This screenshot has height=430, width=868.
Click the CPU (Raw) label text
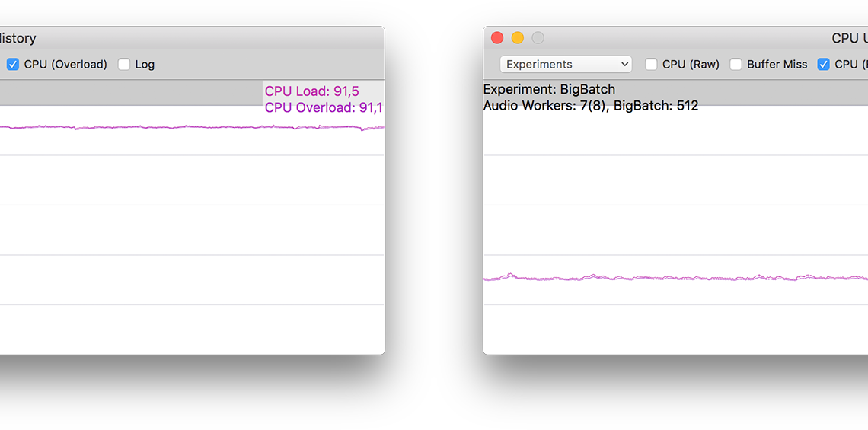pos(691,65)
